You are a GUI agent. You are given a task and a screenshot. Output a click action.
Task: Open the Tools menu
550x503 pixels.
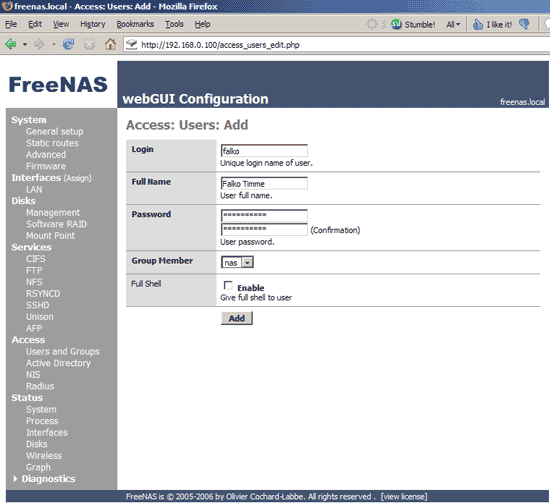tap(174, 24)
